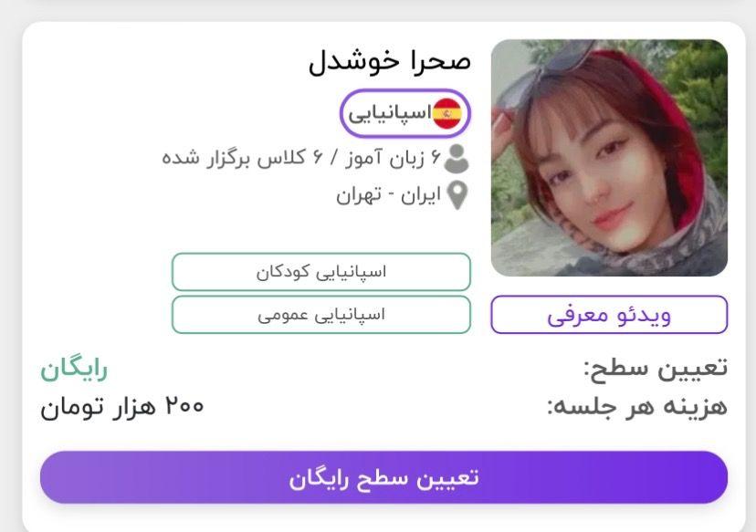Click the Spain flag icon
Viewport: 756px width, 532px height.
coord(447,114)
